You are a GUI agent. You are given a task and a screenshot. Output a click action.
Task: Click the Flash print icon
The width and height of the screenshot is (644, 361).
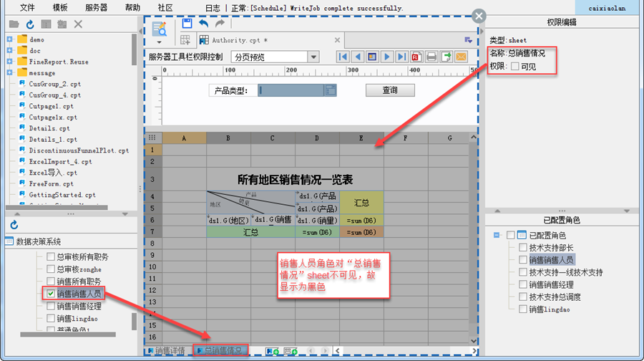click(x=416, y=57)
